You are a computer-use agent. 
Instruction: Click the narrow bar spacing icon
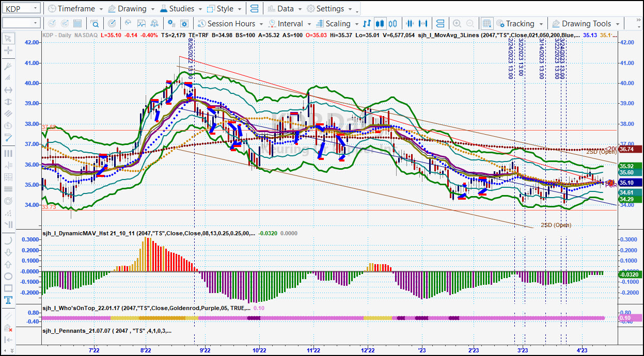pos(410,23)
